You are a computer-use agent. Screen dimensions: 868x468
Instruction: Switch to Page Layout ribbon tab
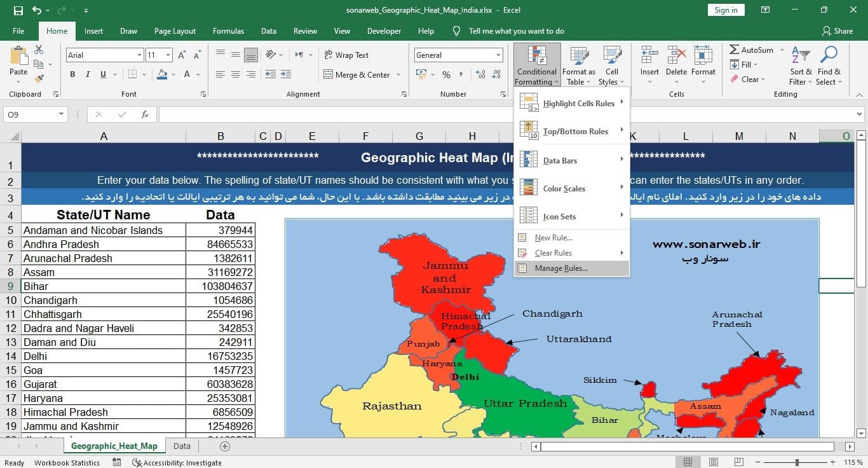pyautogui.click(x=175, y=31)
